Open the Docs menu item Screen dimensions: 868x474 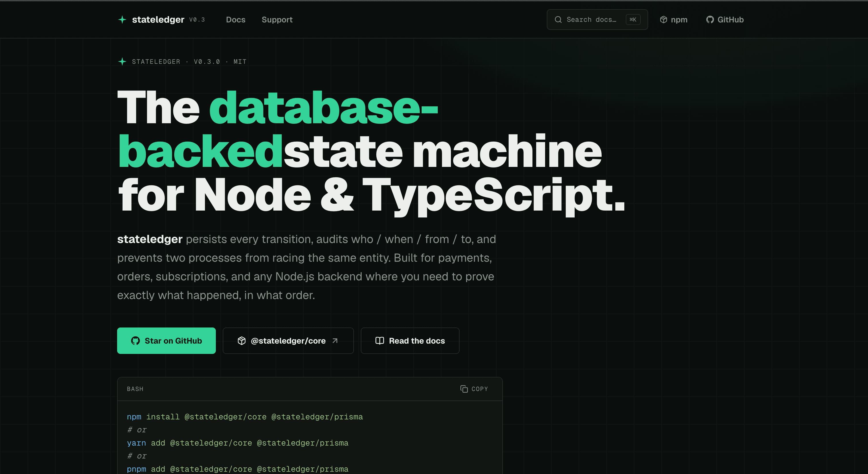(x=236, y=20)
